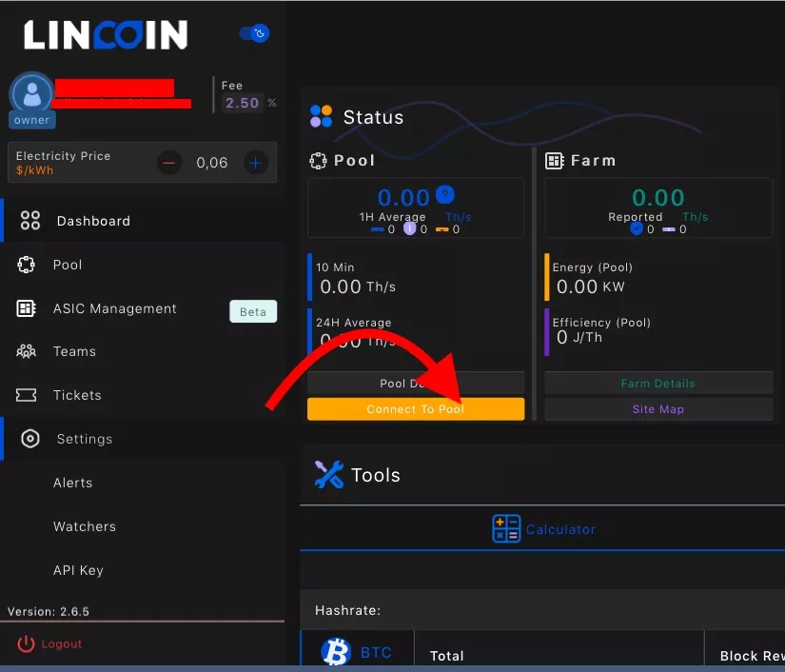Decrease electricity price with minus button
Image resolution: width=785 pixels, height=672 pixels.
(169, 163)
